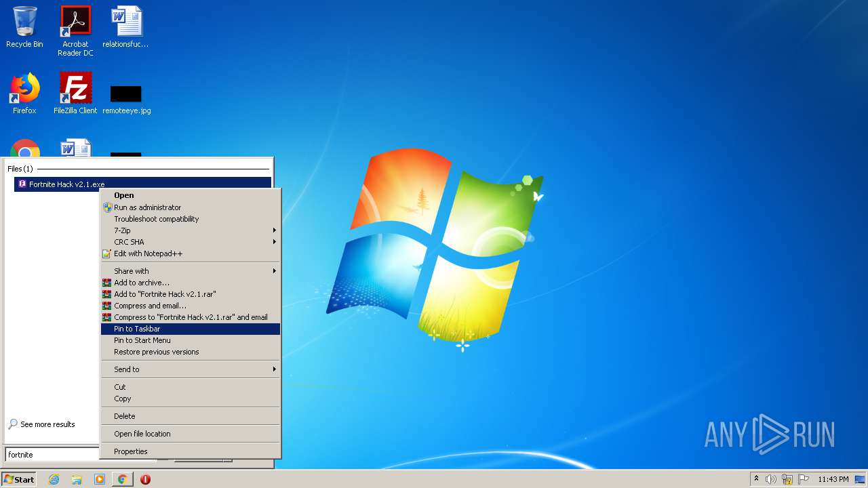This screenshot has width=868, height=488.
Task: Open Acrobat Reader DC desktop shortcut
Action: click(75, 31)
